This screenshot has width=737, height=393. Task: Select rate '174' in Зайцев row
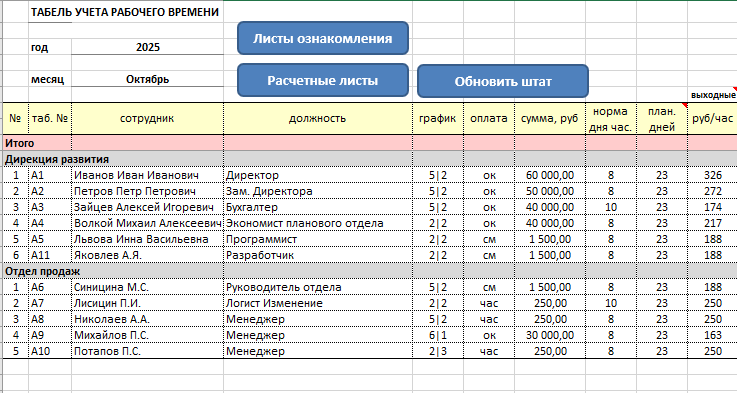click(x=713, y=207)
